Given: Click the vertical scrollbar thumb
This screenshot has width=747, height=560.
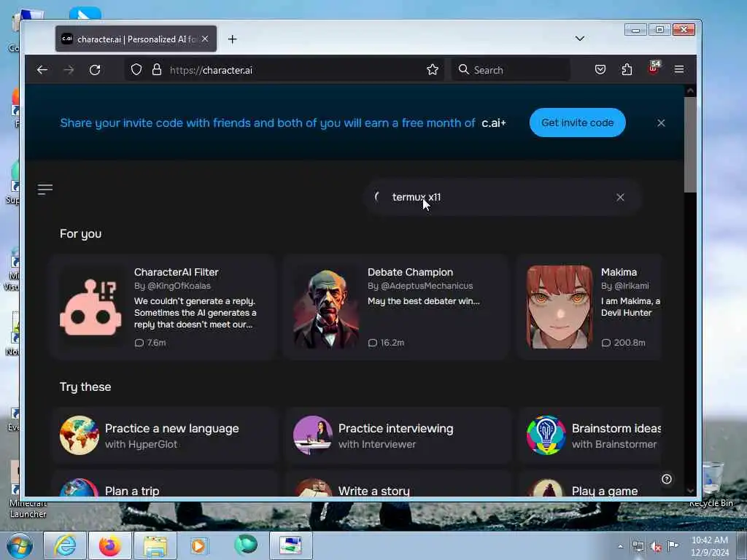Looking at the screenshot, I should coord(690,145).
